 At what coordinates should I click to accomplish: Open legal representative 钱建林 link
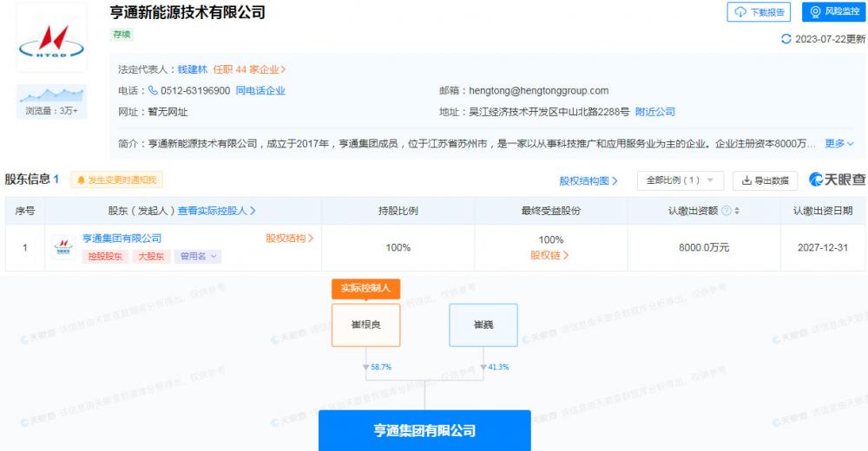click(192, 69)
